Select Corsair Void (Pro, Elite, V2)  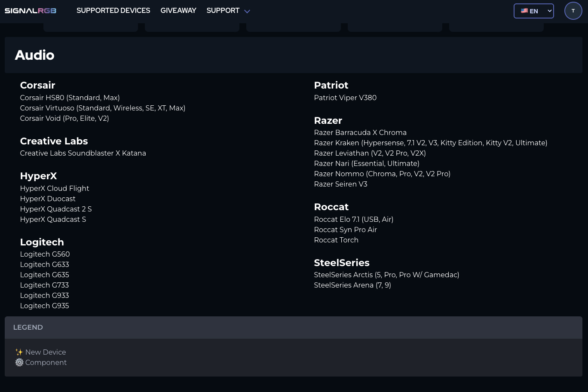(64, 118)
